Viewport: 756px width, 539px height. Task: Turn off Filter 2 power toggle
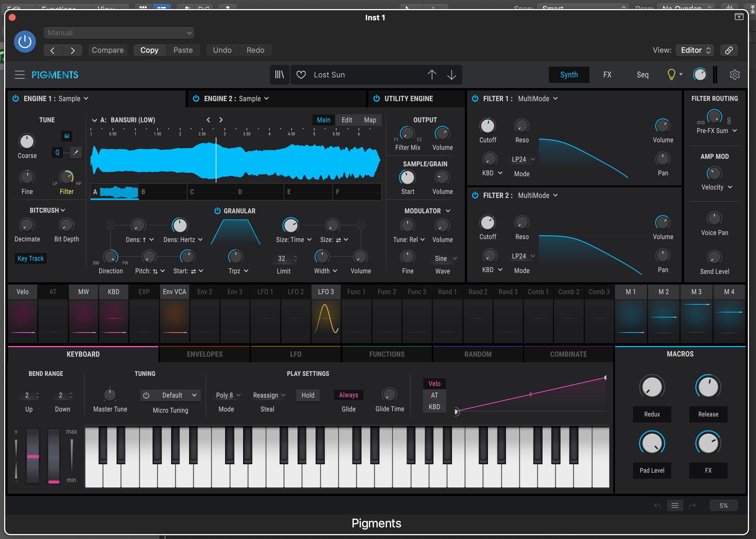[475, 195]
